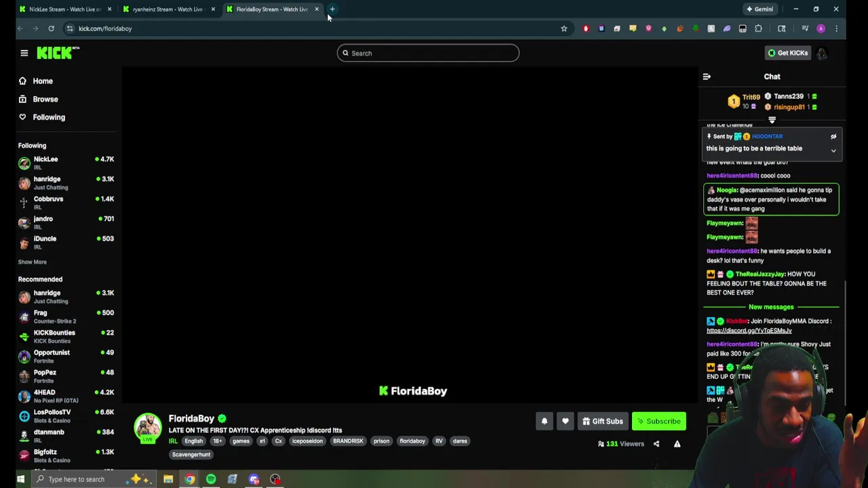Select the English tag

193,441
